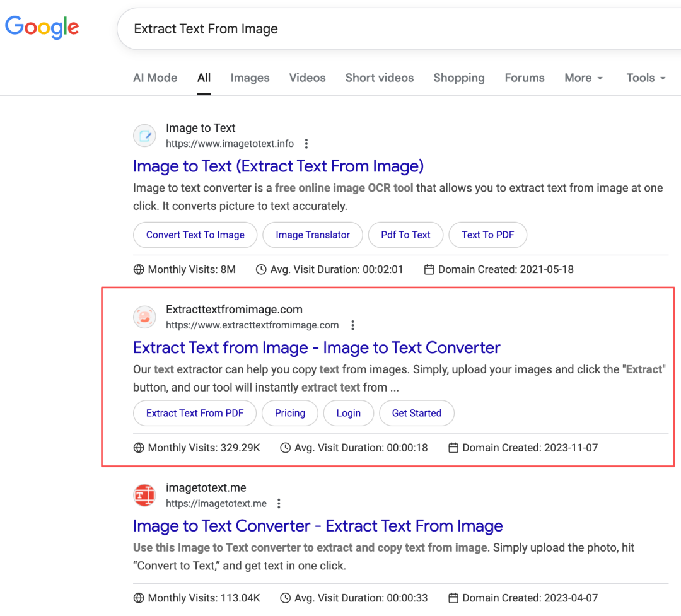Click the Extract Text From PDF sitelink
The height and width of the screenshot is (616, 681).
195,413
